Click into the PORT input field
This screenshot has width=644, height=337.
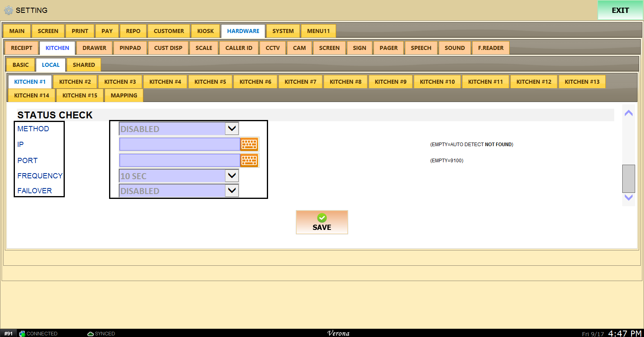[x=180, y=160]
